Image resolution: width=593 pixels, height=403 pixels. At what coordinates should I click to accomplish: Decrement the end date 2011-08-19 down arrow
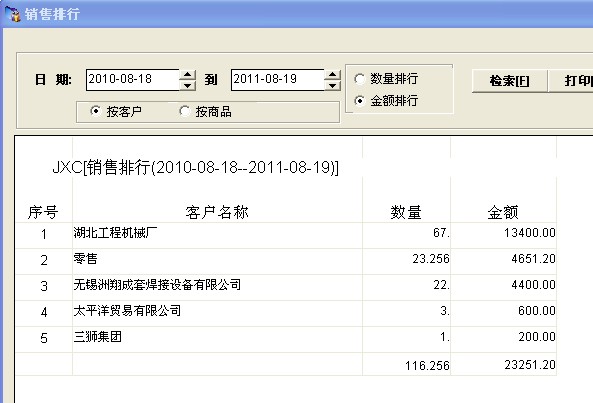click(x=332, y=85)
